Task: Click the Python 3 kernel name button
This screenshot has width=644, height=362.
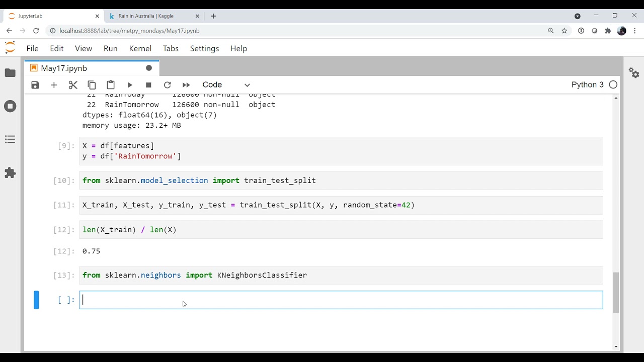Action: pyautogui.click(x=587, y=84)
